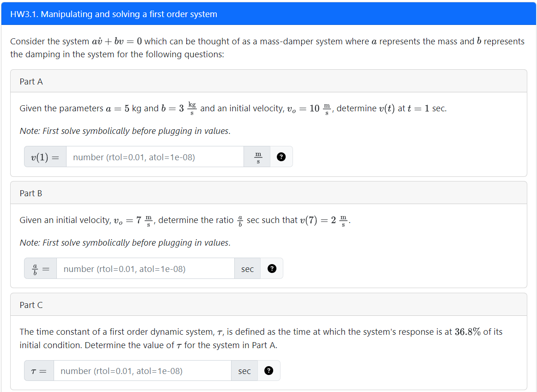Open the help tooltip for the a/b ratio answer
The image size is (537, 392).
pyautogui.click(x=272, y=268)
